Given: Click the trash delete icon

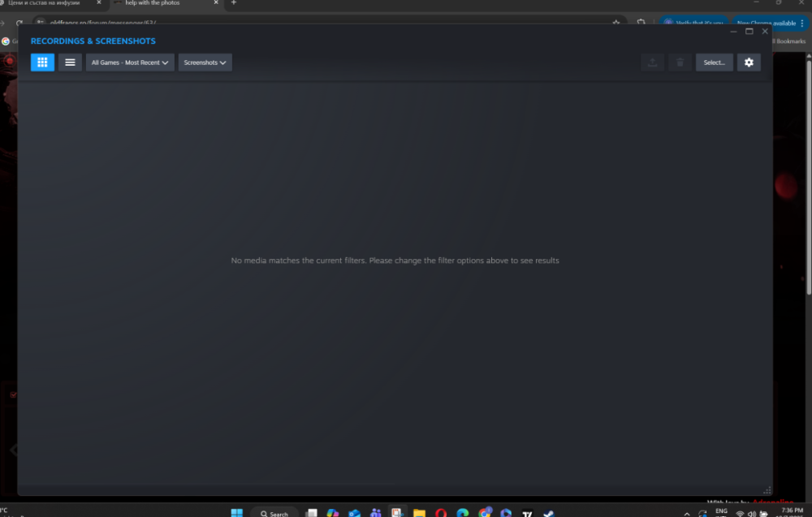Looking at the screenshot, I should pos(680,62).
